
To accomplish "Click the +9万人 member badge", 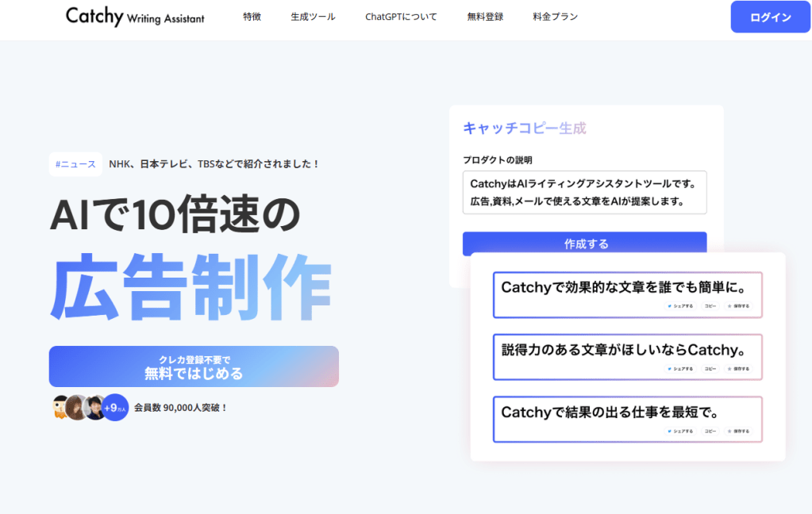I will point(115,408).
